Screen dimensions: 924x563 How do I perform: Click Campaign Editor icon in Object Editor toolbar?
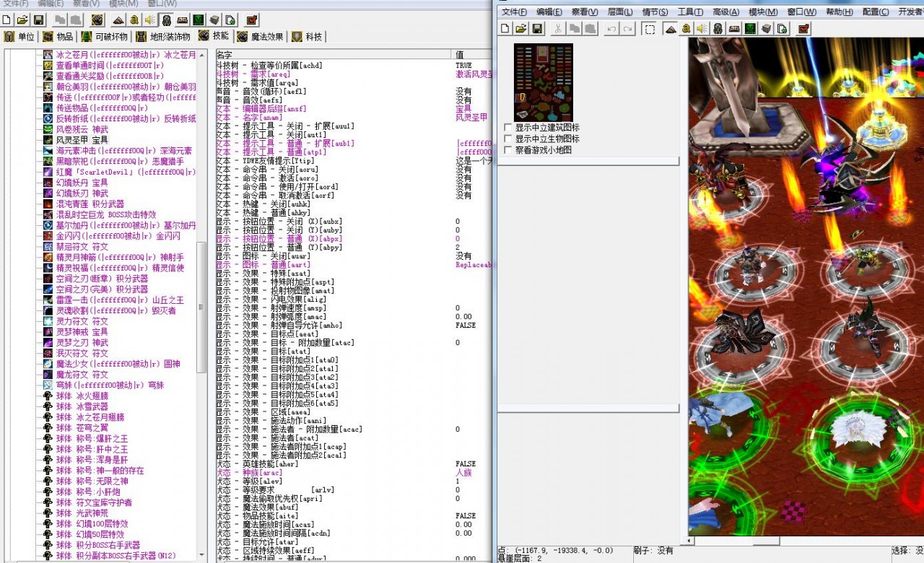(x=182, y=19)
